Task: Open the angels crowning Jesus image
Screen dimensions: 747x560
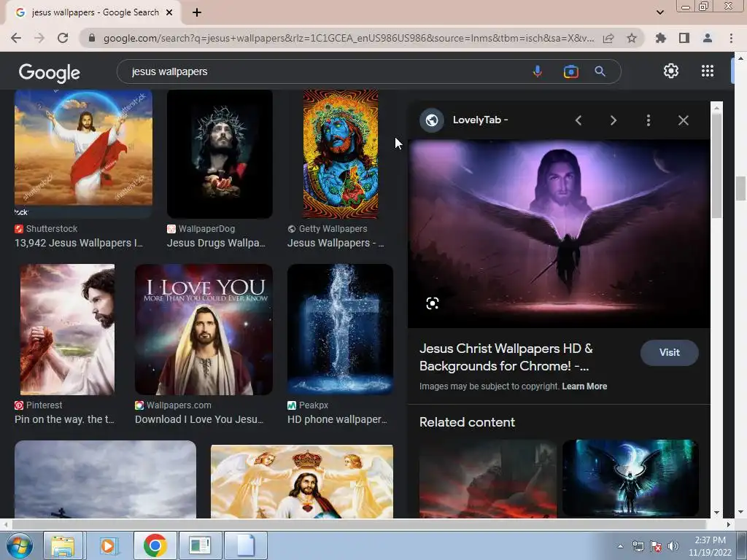Action: point(301,481)
